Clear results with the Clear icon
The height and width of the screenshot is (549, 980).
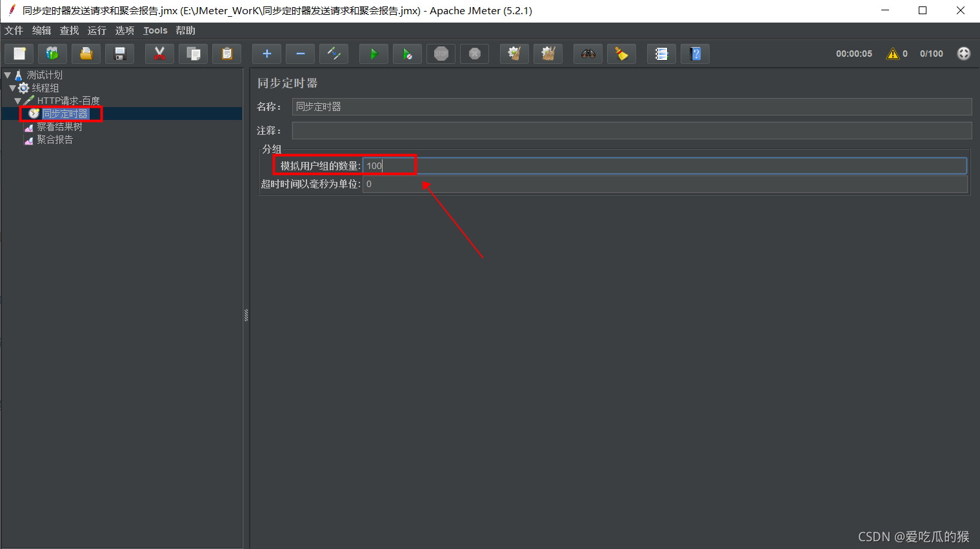pos(515,54)
